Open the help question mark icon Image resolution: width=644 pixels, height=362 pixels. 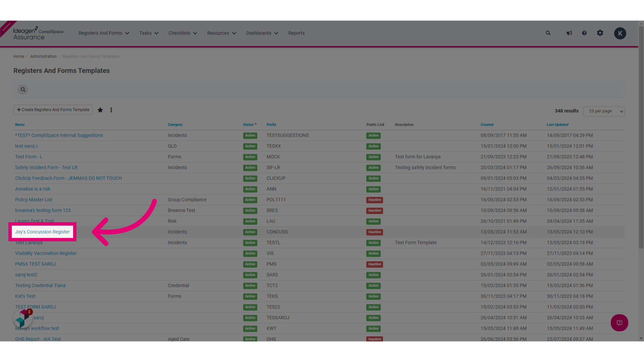click(584, 33)
